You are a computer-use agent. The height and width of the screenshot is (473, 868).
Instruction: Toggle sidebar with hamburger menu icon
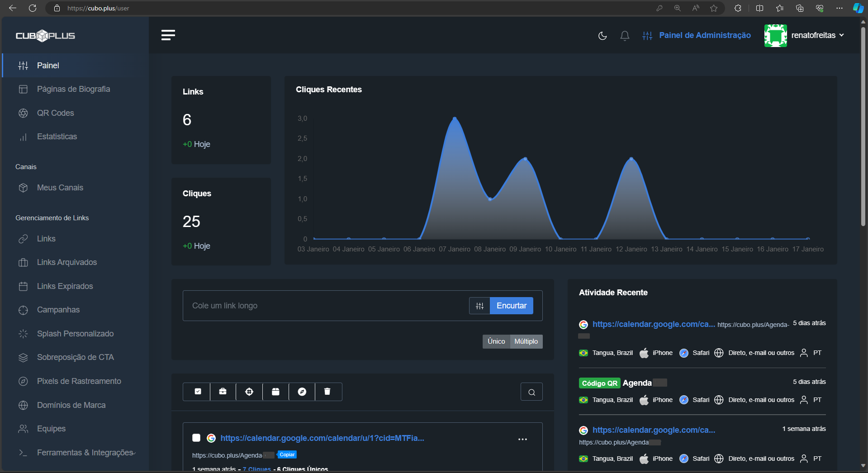(x=168, y=35)
